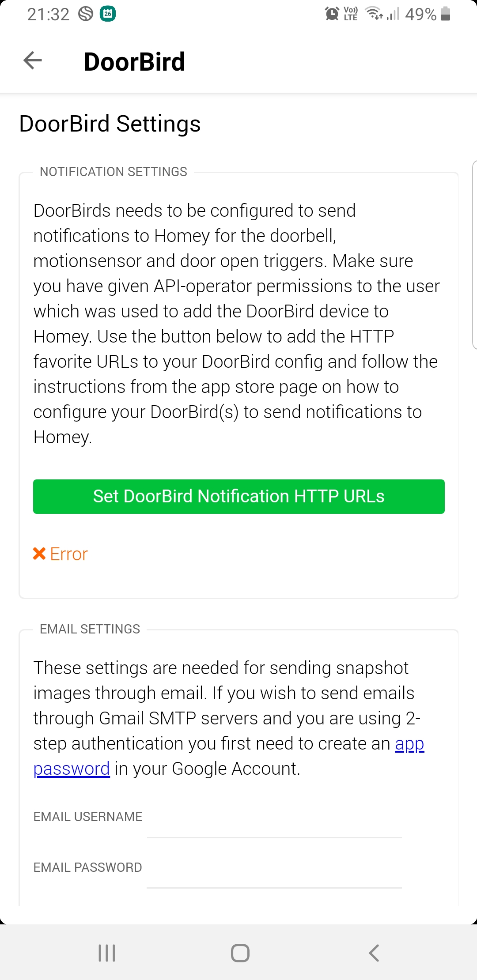Tap the Notification Settings section label

114,172
